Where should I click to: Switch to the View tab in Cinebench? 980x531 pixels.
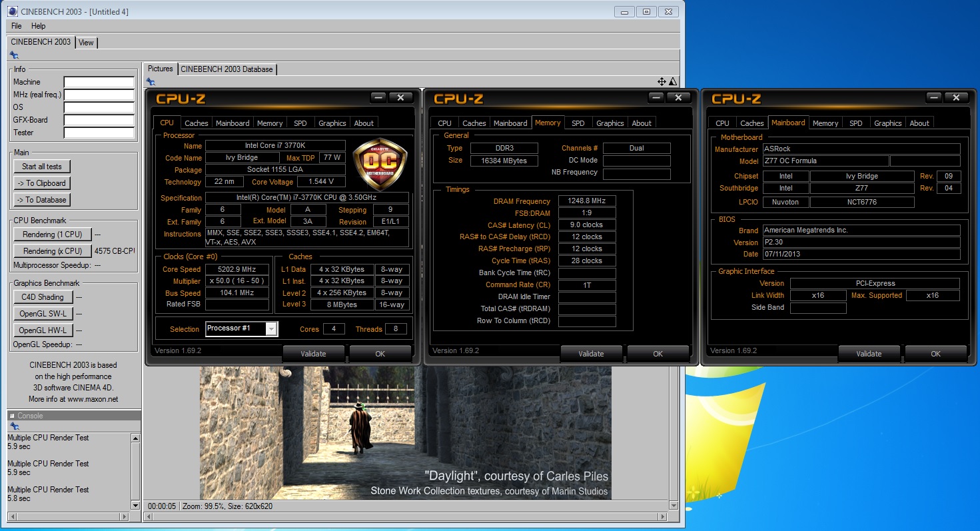(x=86, y=43)
